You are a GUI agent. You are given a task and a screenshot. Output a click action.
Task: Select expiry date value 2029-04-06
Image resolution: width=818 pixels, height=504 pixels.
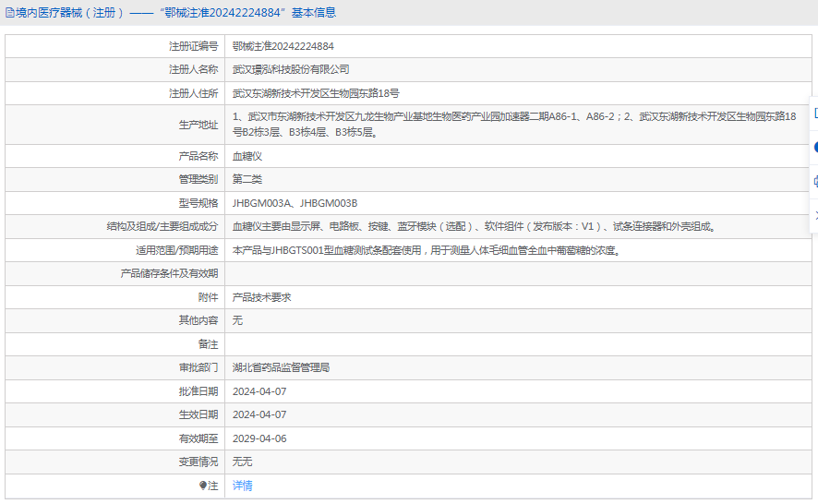click(x=259, y=438)
